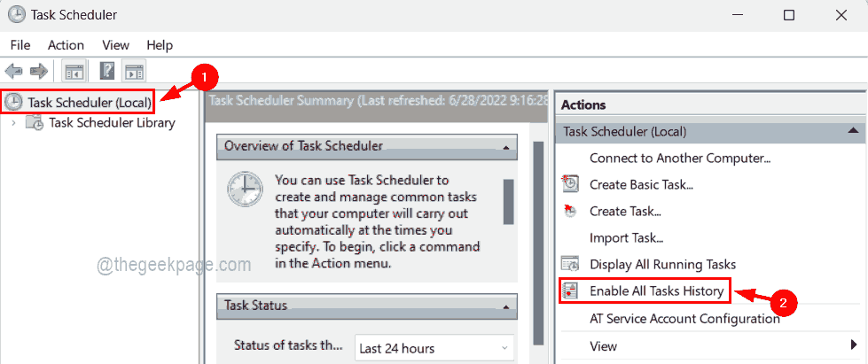Click the Create Basic Task icon
Screen dimensions: 868x364
click(571, 184)
